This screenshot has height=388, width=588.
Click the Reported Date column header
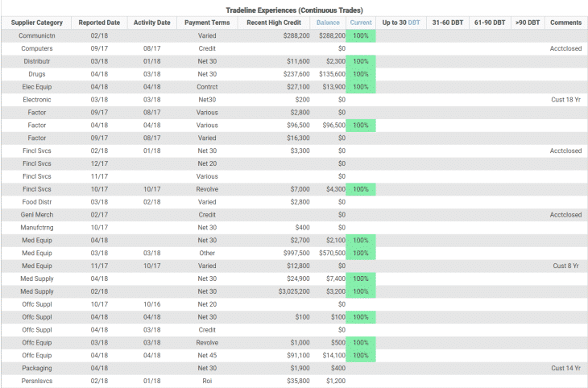point(99,23)
